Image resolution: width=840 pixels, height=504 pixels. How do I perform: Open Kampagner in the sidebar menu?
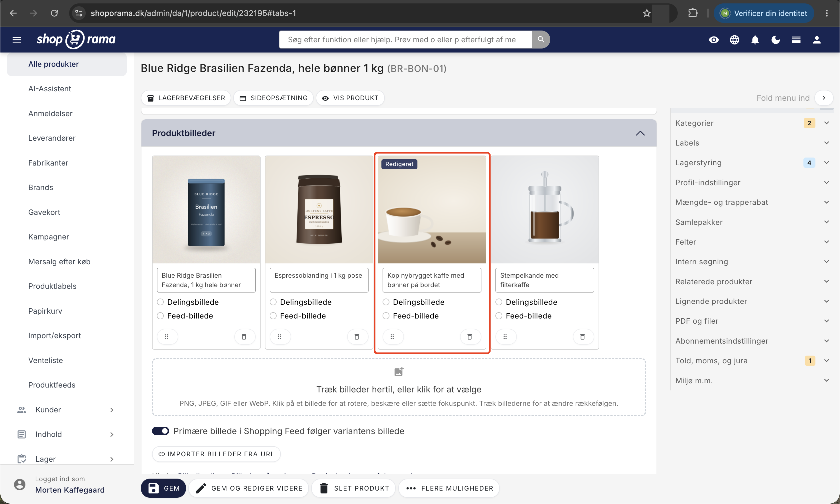point(49,237)
